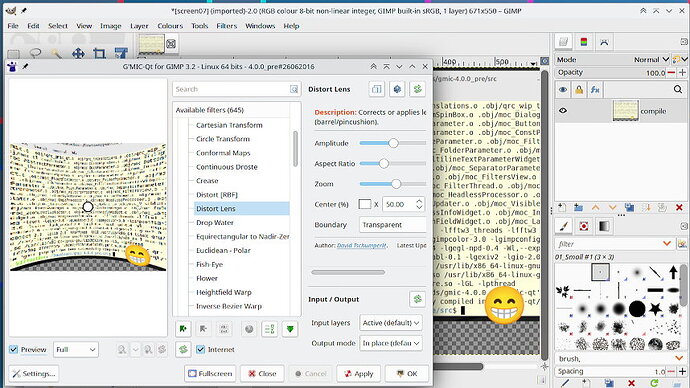Select the star-shaped brush
Viewport: 690px width, 388px height.
pos(655,309)
